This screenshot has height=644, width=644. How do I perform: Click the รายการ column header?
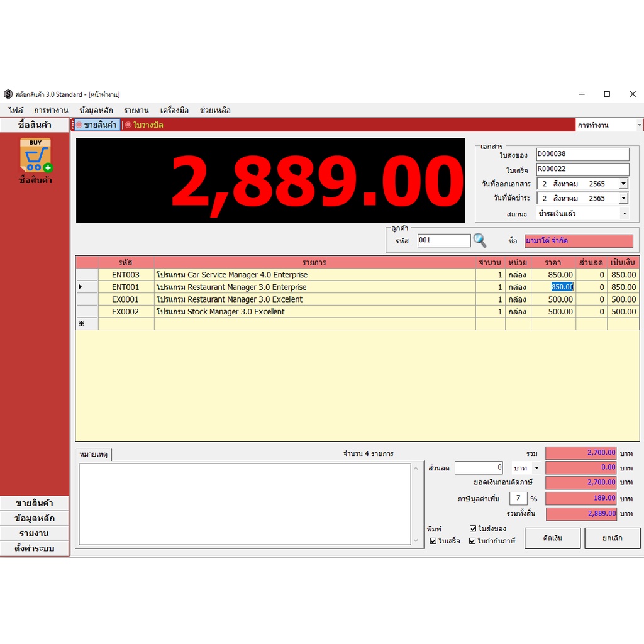pos(314,262)
